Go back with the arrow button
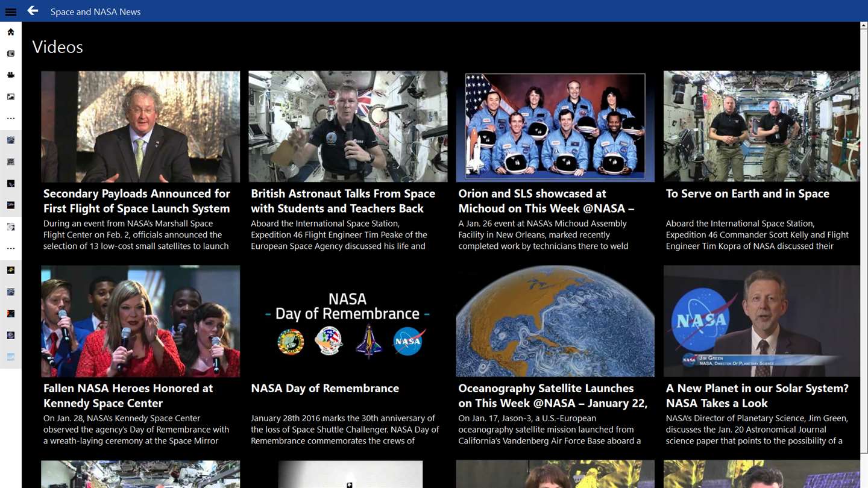The width and height of the screenshot is (868, 488). (33, 11)
